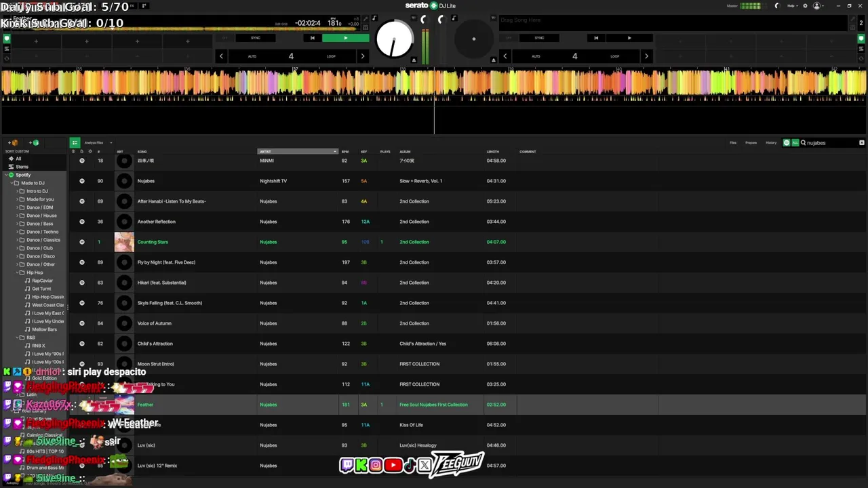Open the Help menu
This screenshot has height=488, width=868.
point(792,5)
